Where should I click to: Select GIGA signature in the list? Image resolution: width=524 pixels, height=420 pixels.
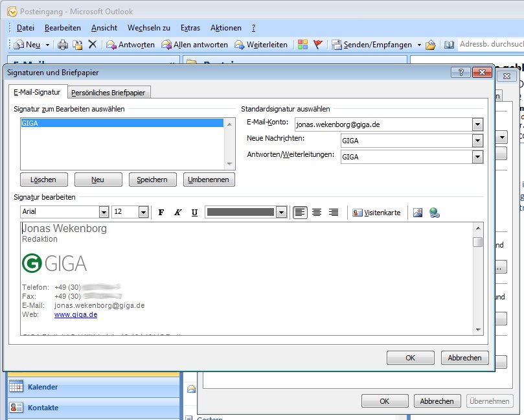122,123
